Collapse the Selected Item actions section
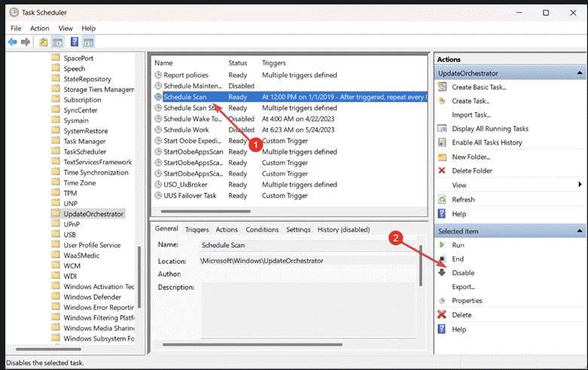Image resolution: width=588 pixels, height=370 pixels. 580,231
